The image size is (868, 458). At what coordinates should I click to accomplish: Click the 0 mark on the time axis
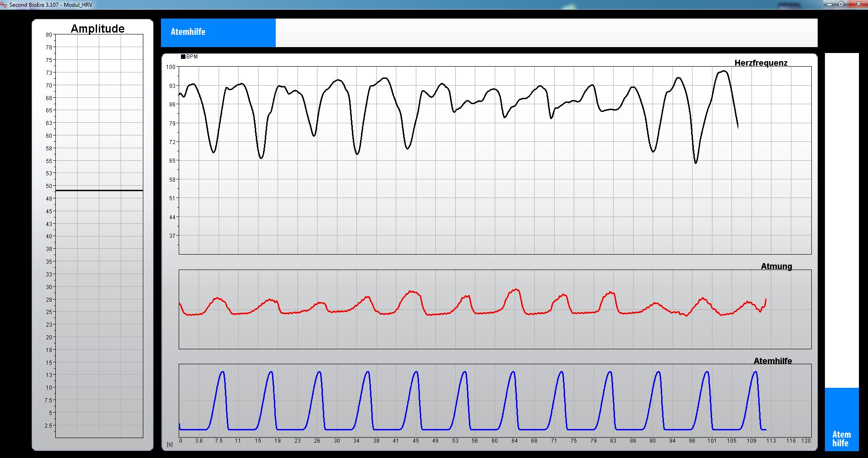tap(180, 441)
